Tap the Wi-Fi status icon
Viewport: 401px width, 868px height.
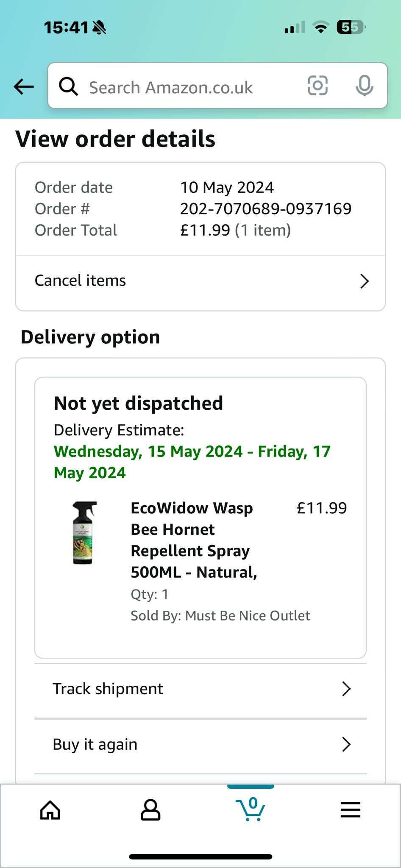[x=321, y=28]
